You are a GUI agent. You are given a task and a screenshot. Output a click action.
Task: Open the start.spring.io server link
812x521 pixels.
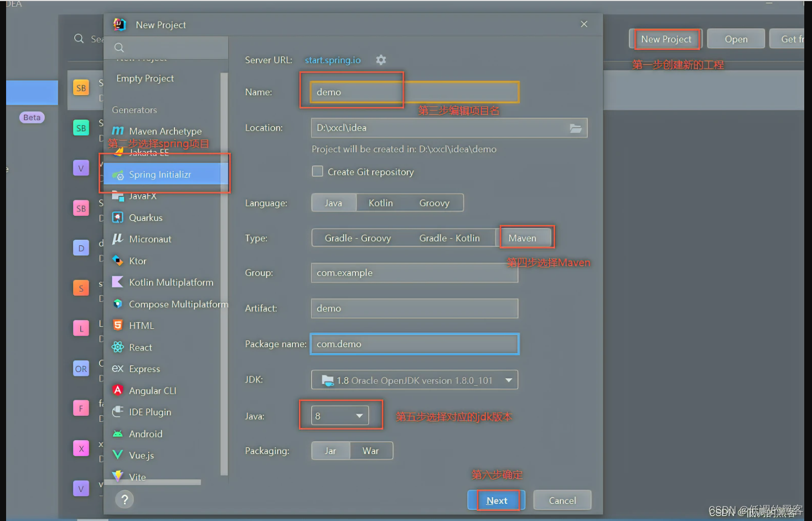(x=333, y=60)
